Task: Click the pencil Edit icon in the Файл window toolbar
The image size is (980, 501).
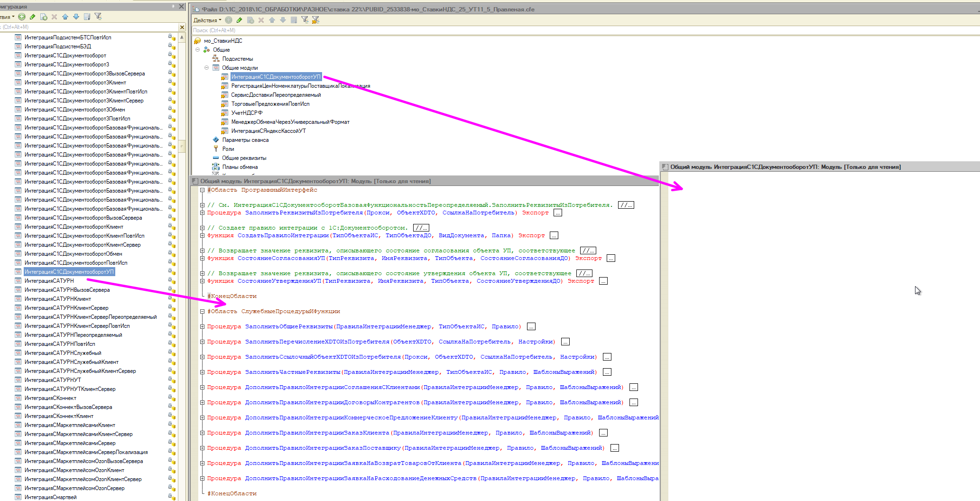Action: pos(240,20)
